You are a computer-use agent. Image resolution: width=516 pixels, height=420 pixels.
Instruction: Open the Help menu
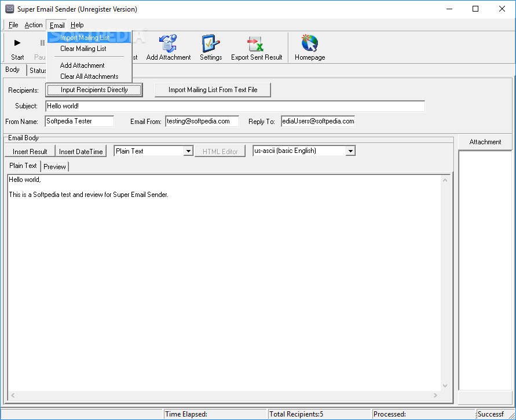77,25
